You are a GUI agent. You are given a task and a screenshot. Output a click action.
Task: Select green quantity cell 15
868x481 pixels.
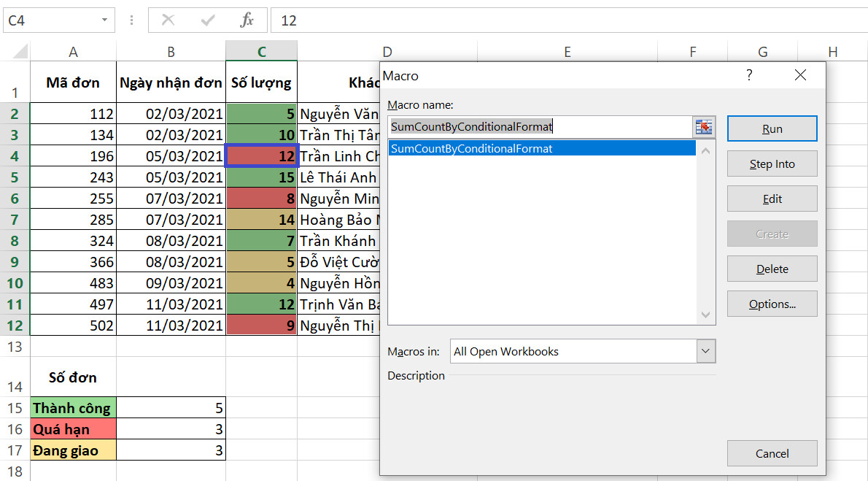click(261, 177)
